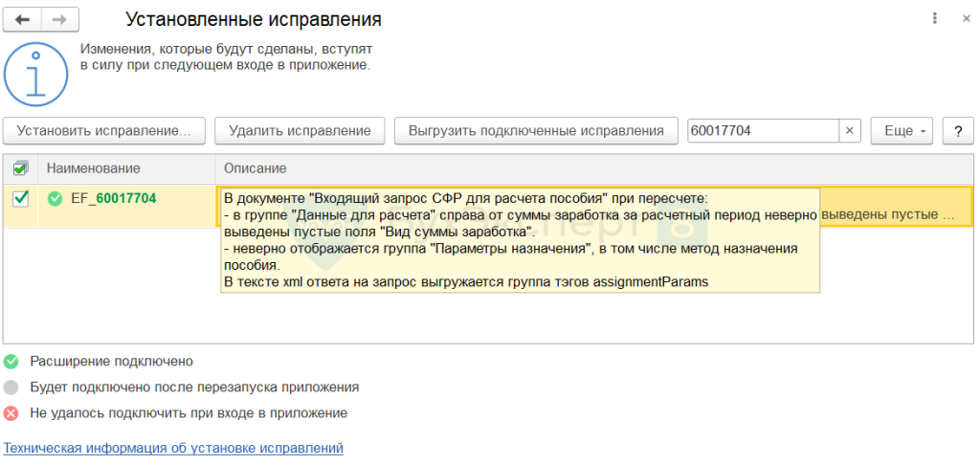980x466 pixels.
Task: Click the green status icon beside EF_60017704
Action: click(x=56, y=199)
